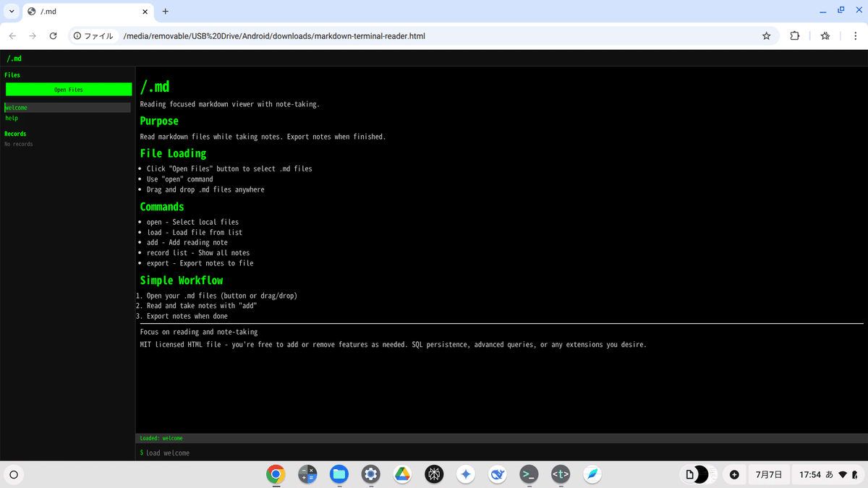Open the Files app from the shelf
Image resolution: width=868 pixels, height=488 pixels.
339,474
